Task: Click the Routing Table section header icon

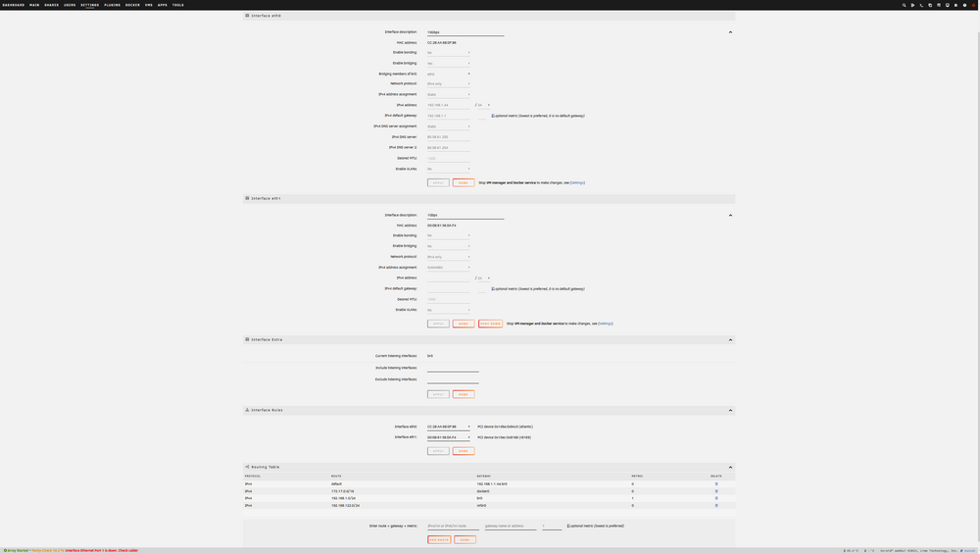Action: (x=247, y=467)
